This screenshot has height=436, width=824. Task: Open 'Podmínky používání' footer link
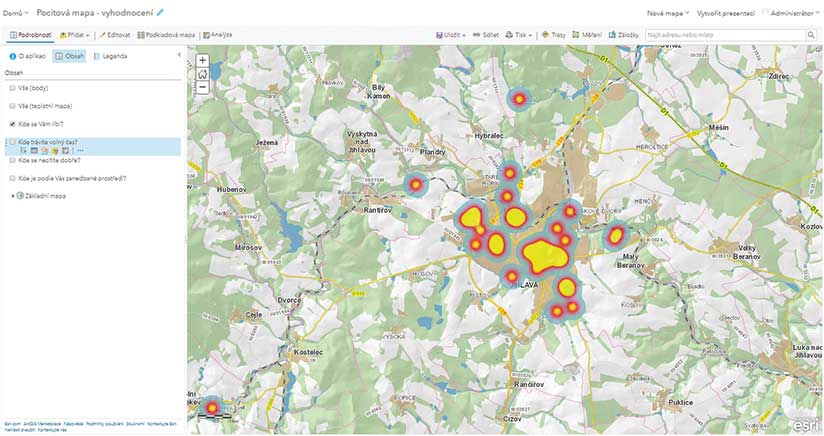(105, 423)
